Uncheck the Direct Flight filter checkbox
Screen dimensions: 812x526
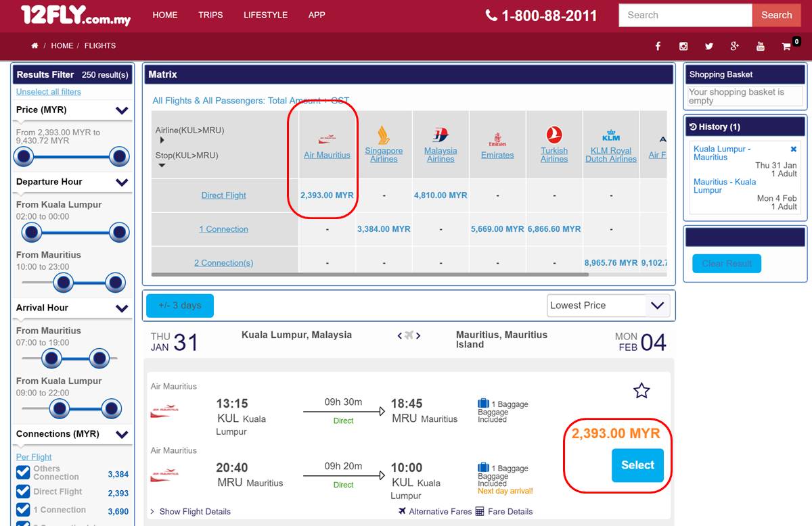pyautogui.click(x=23, y=492)
